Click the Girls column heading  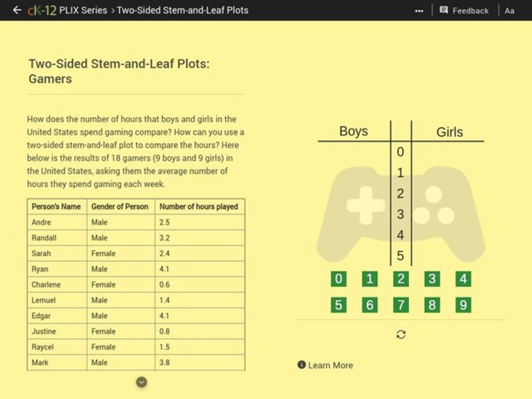coord(450,132)
